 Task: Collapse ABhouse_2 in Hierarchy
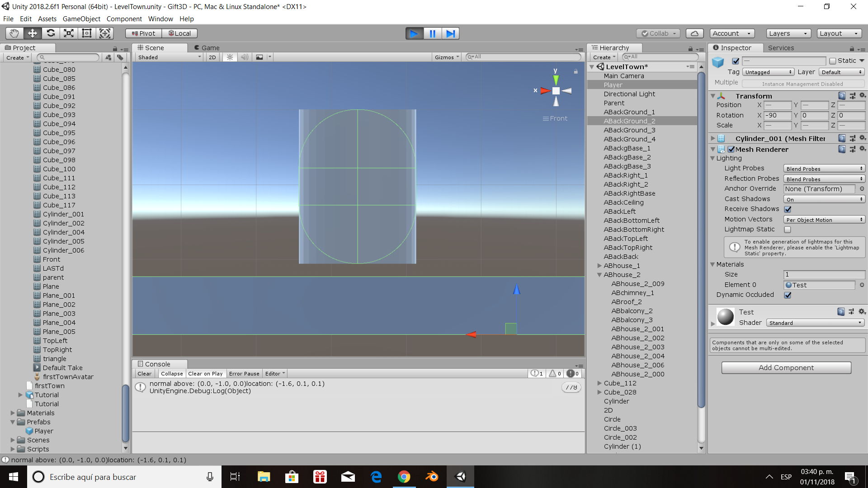[x=599, y=275]
